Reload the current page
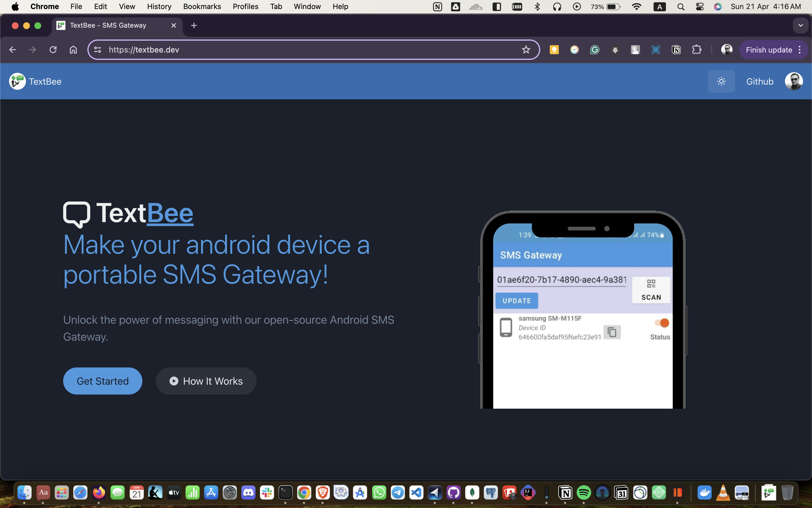Image resolution: width=812 pixels, height=508 pixels. tap(53, 50)
